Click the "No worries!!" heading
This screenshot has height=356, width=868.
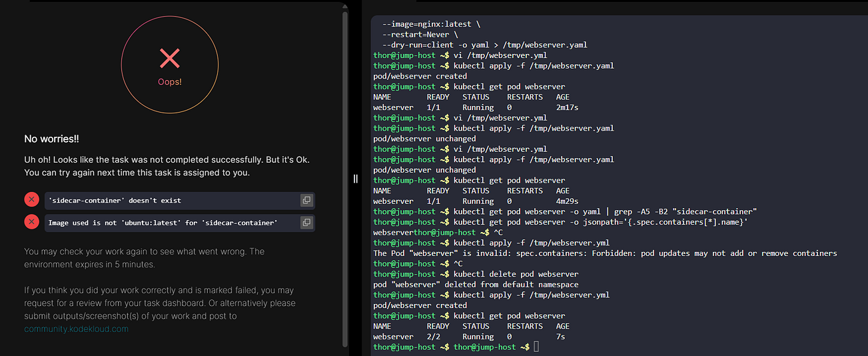pyautogui.click(x=51, y=139)
